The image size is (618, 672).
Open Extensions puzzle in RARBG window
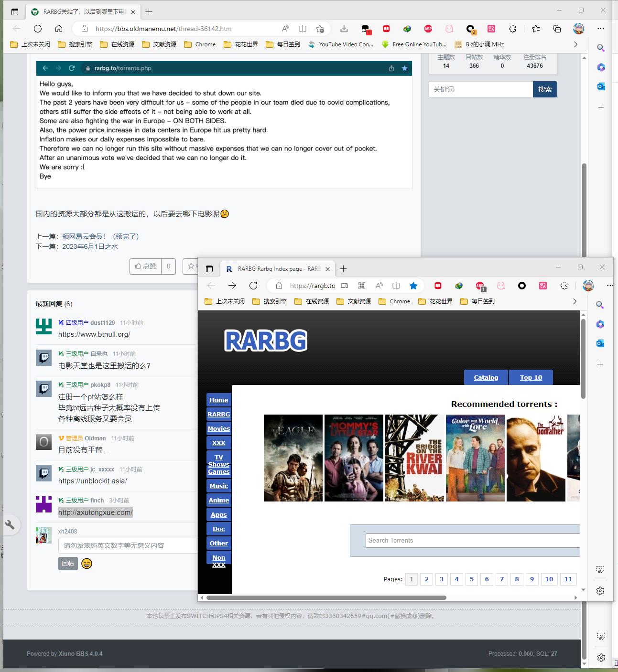coord(564,286)
